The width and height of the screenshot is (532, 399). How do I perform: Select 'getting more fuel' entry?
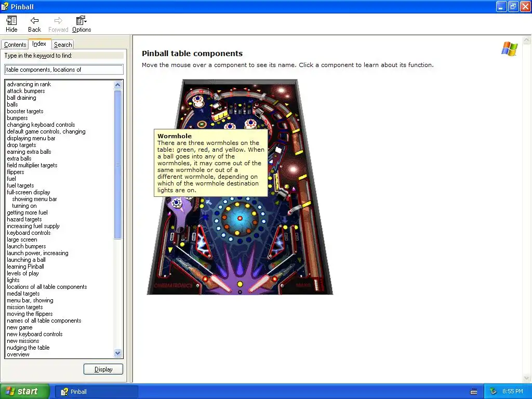click(x=27, y=212)
